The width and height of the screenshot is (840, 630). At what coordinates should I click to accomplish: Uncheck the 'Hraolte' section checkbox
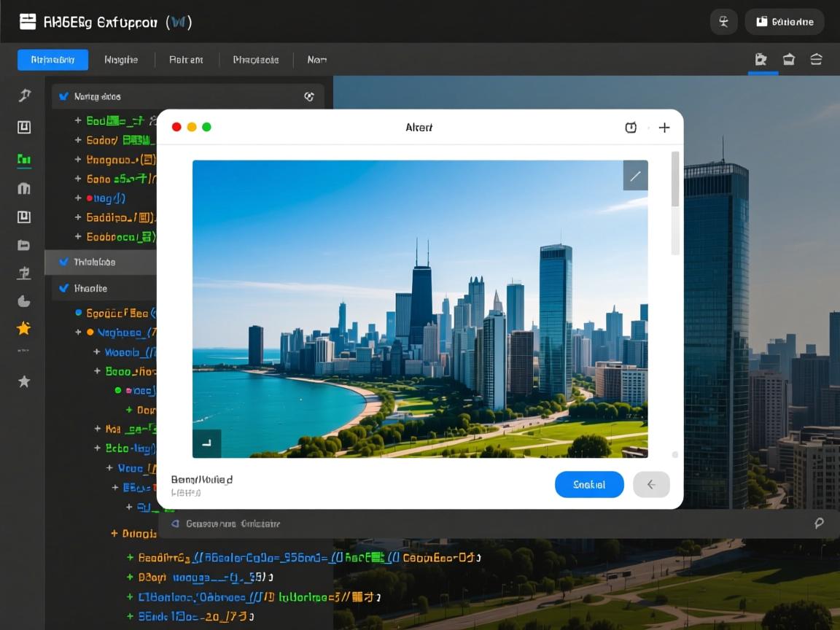coord(63,288)
